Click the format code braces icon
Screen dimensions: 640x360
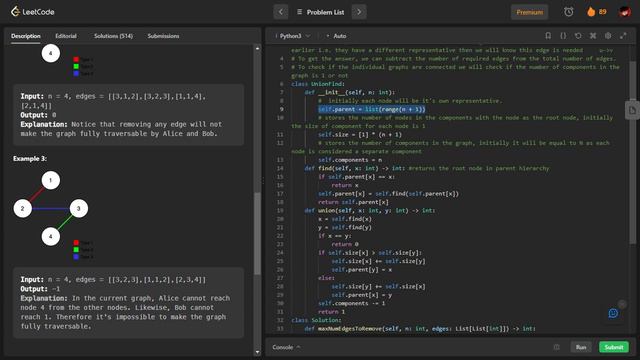(563, 36)
